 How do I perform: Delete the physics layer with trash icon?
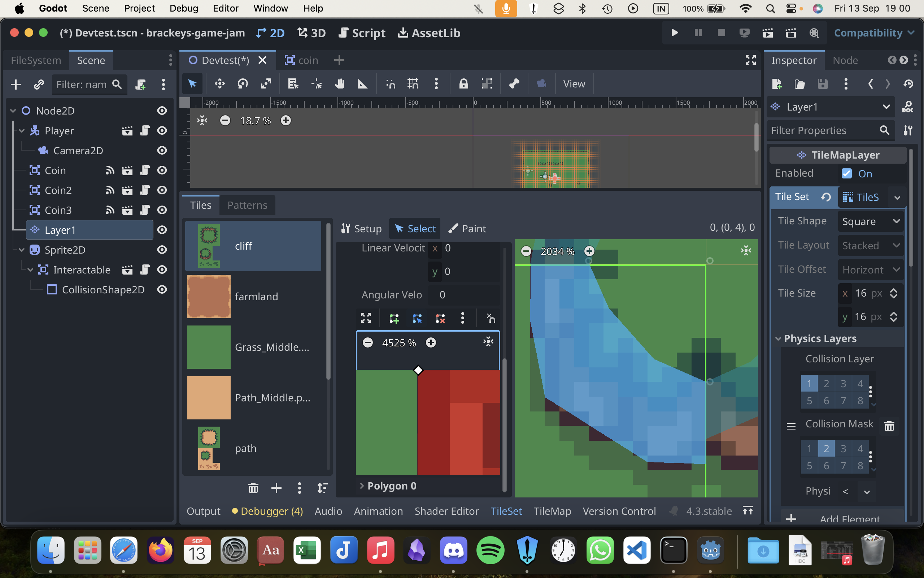(889, 426)
